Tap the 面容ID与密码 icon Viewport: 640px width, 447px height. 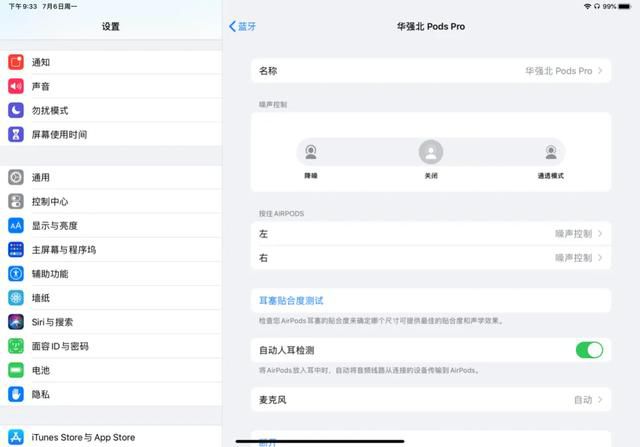(x=16, y=346)
